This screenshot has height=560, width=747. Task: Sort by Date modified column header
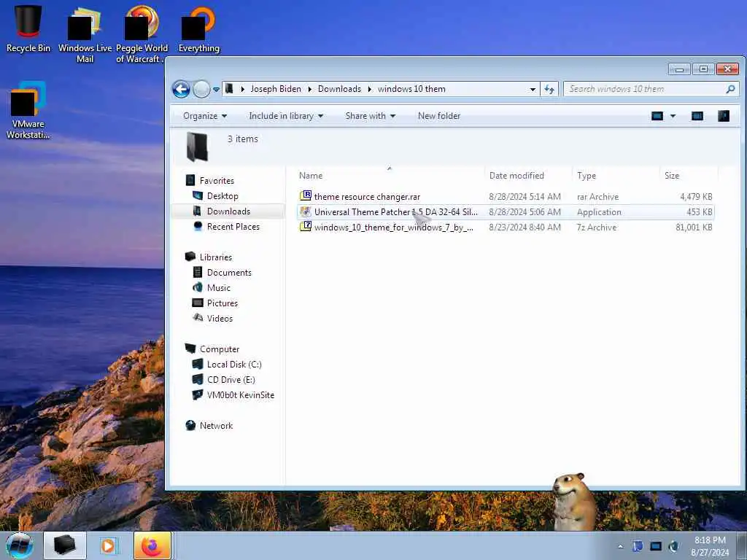(516, 176)
